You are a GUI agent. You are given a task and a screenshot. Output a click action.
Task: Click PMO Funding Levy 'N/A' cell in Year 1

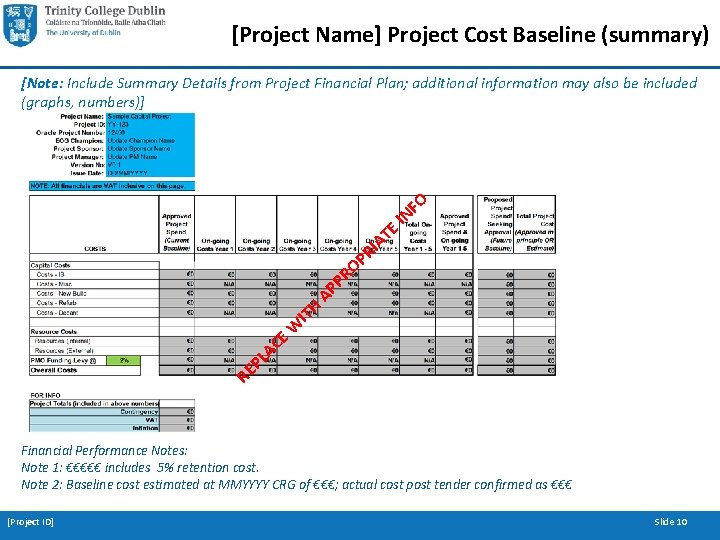pos(215,360)
